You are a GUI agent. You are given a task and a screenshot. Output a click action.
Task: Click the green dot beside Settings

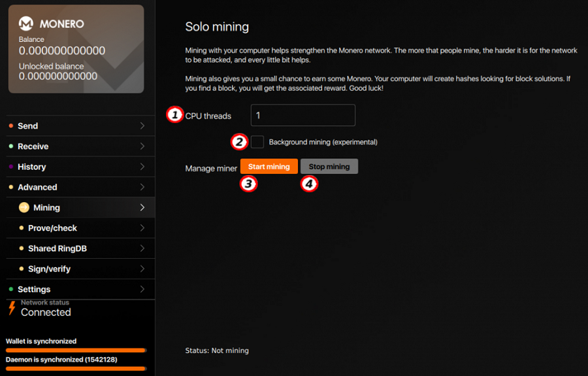11,289
